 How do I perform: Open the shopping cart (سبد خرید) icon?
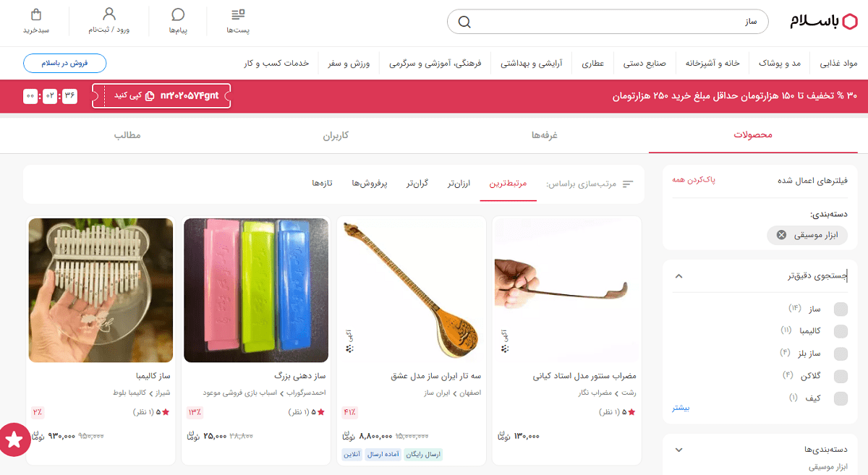(36, 14)
